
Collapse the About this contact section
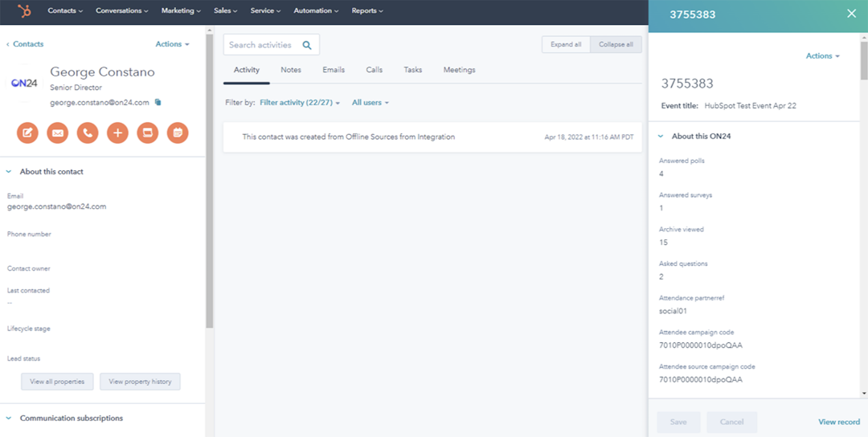pos(9,172)
